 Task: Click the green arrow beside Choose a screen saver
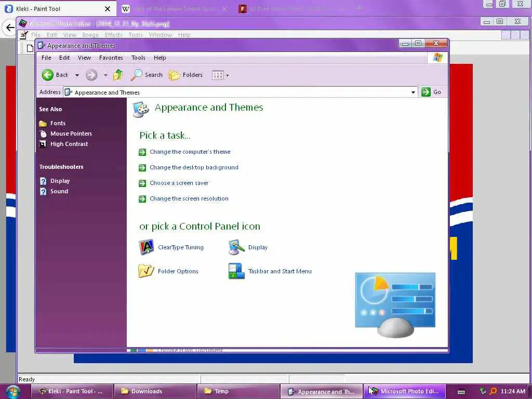pos(142,183)
